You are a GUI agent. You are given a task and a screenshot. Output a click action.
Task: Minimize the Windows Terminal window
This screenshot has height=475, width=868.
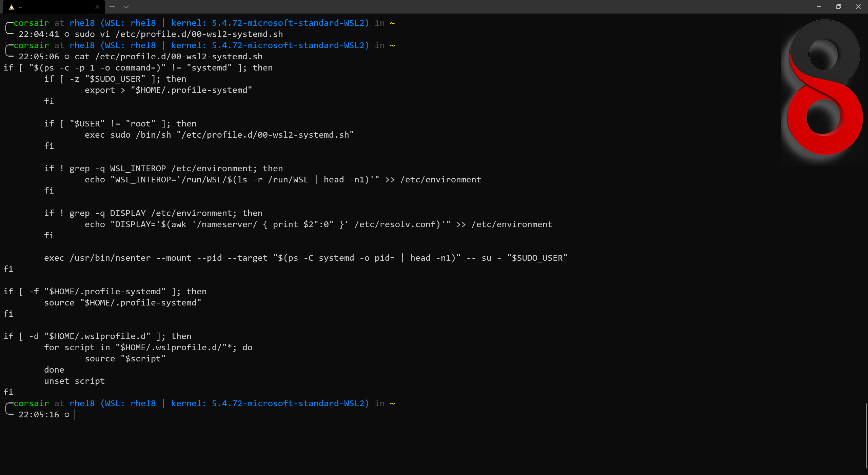819,7
